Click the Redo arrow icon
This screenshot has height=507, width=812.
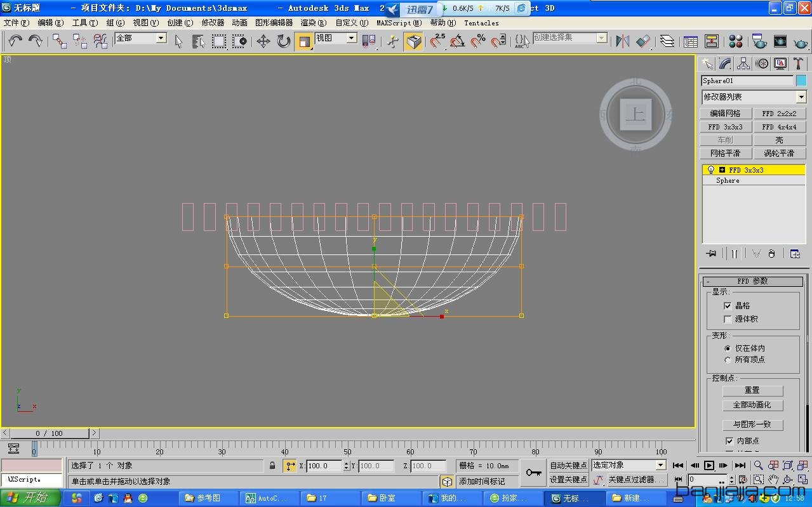(36, 41)
